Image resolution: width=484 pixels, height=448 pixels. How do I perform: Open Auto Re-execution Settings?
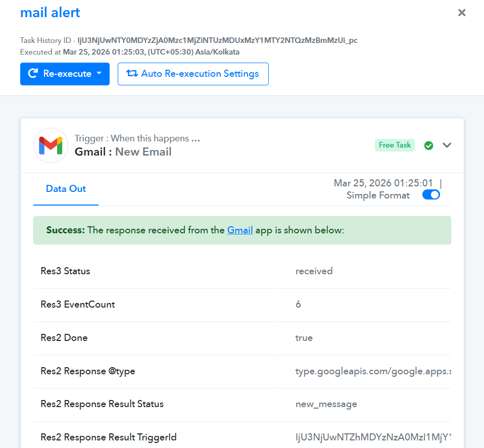(x=193, y=74)
